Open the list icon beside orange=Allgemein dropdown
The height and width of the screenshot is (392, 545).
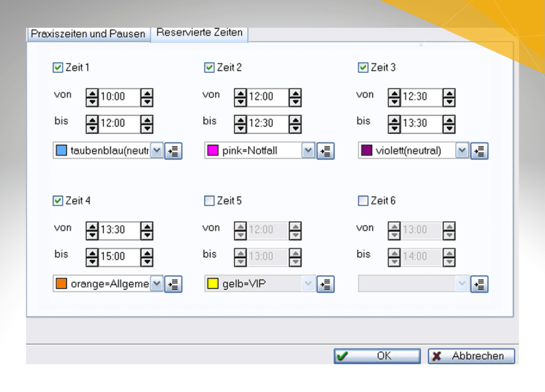click(x=173, y=284)
